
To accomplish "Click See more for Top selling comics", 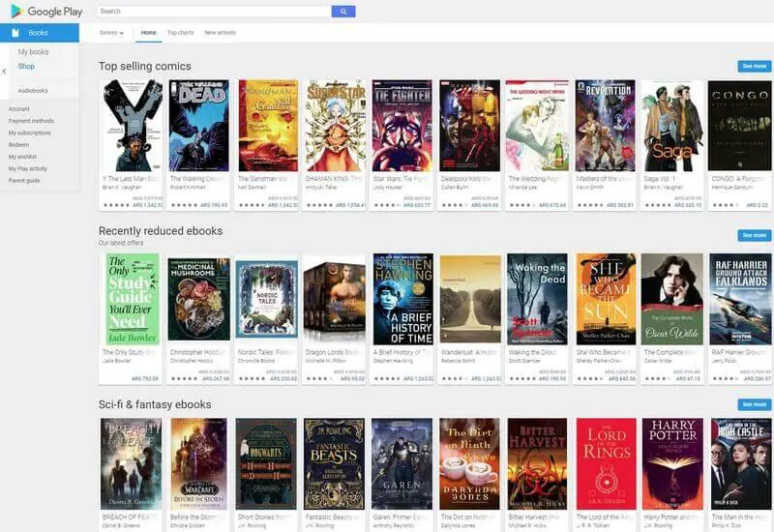I will pos(755,66).
